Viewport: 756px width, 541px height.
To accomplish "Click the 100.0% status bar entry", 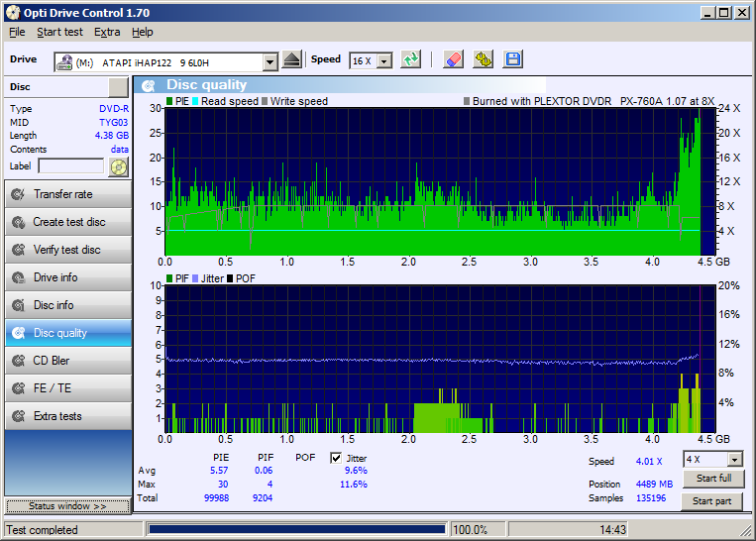I will coord(470,530).
